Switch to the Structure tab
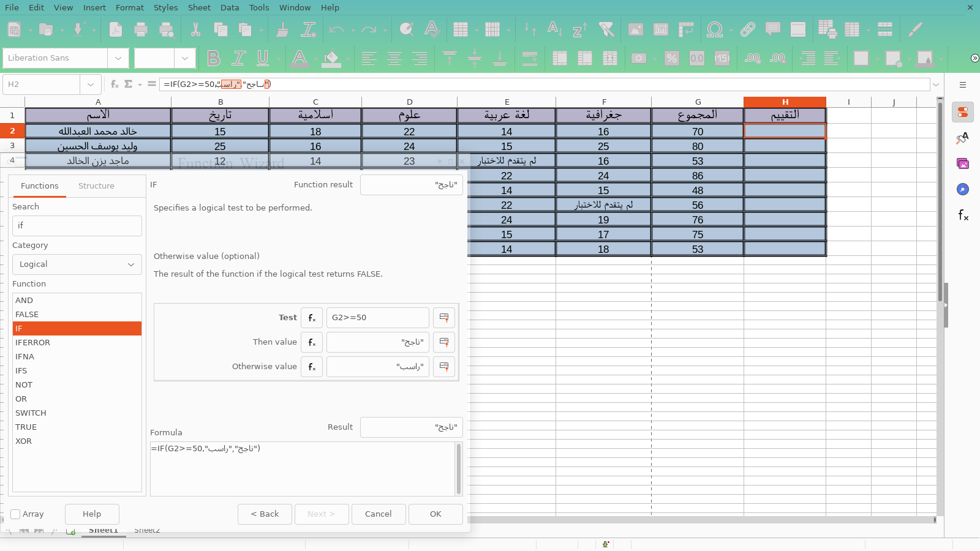This screenshot has height=551, width=980. click(96, 186)
